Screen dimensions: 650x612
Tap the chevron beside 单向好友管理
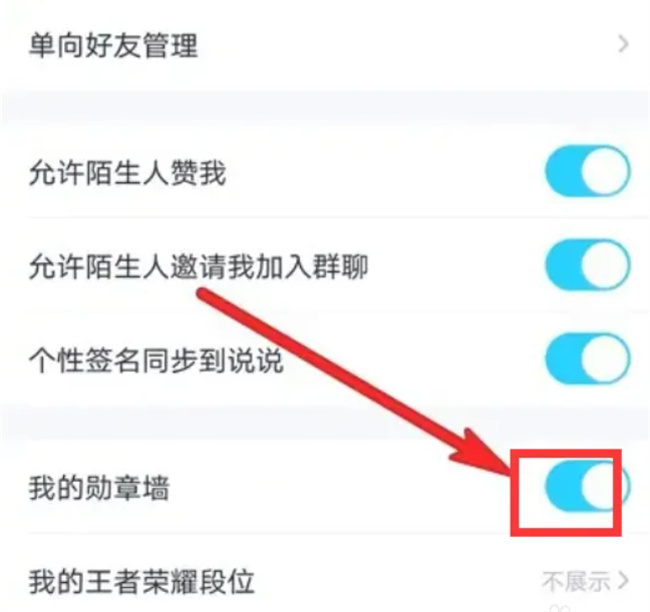coord(623,44)
